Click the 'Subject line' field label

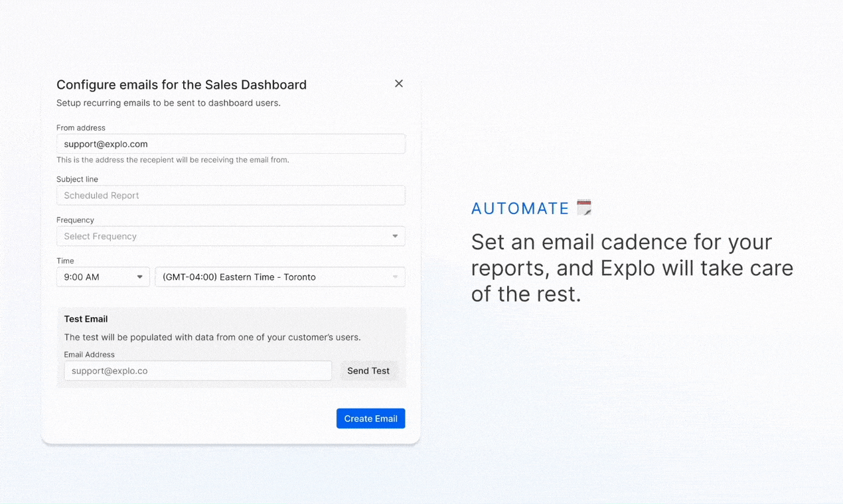77,179
